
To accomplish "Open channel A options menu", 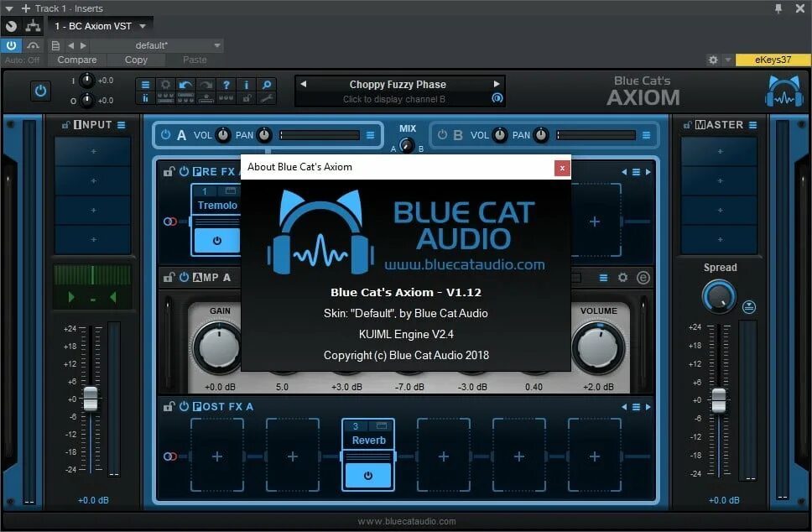I will point(370,135).
